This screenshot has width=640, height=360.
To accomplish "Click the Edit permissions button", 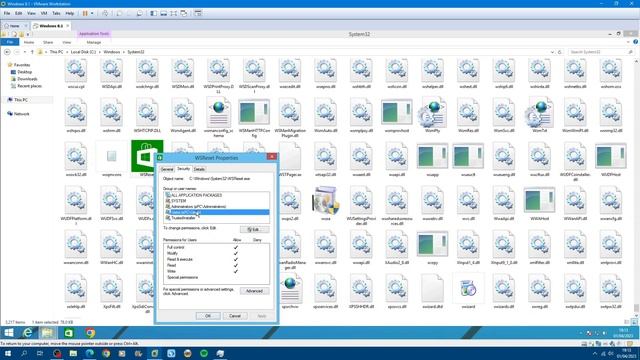I will 254,229.
